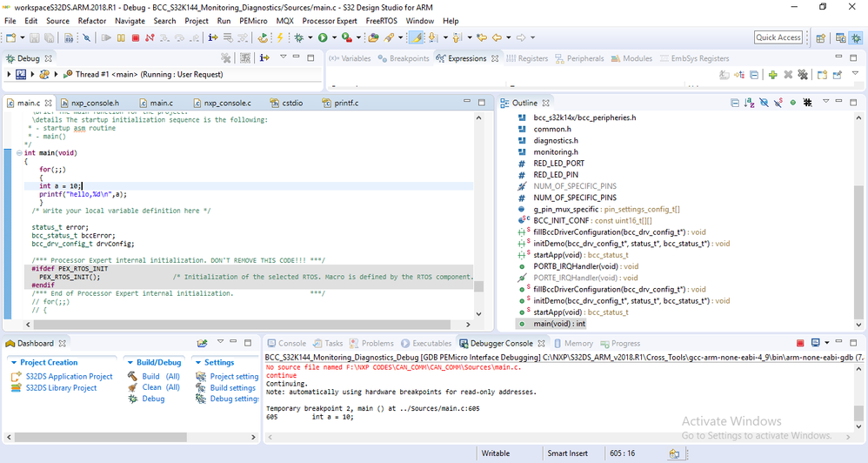Click the Resume debug icon
The image size is (868, 463).
106,37
